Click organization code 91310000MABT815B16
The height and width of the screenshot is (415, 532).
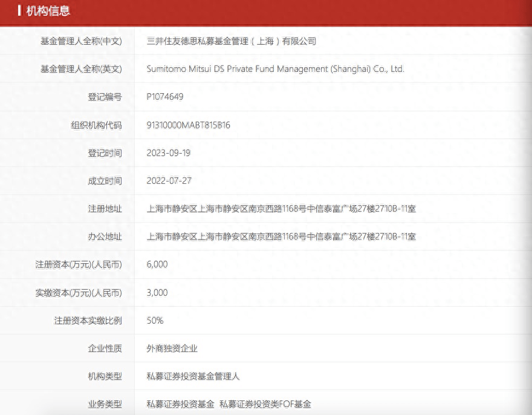pos(188,125)
